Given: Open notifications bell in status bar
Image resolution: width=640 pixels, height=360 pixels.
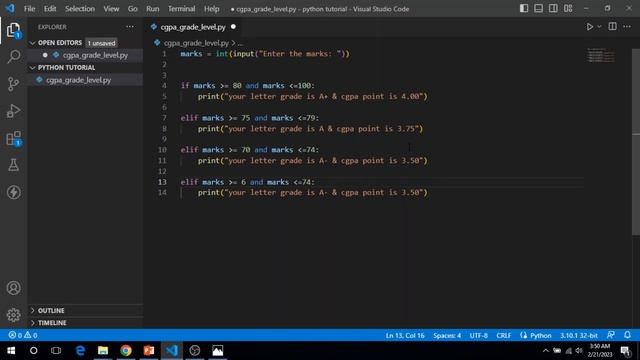Looking at the screenshot, I should (627, 335).
